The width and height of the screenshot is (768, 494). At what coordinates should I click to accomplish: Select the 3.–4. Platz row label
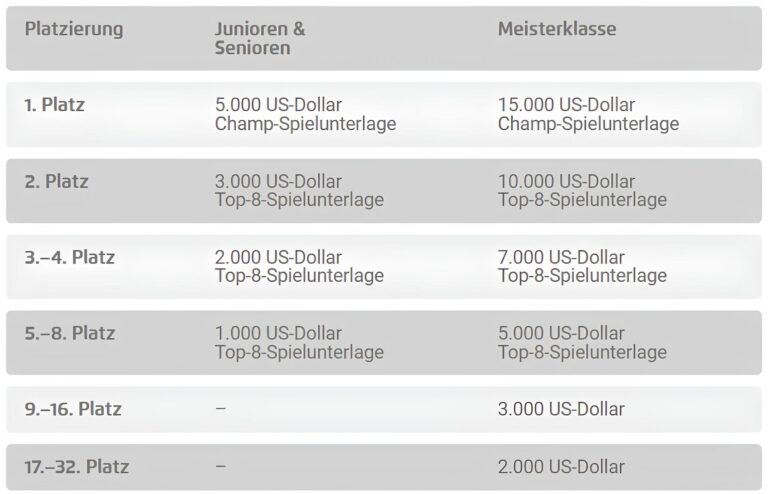coord(70,258)
